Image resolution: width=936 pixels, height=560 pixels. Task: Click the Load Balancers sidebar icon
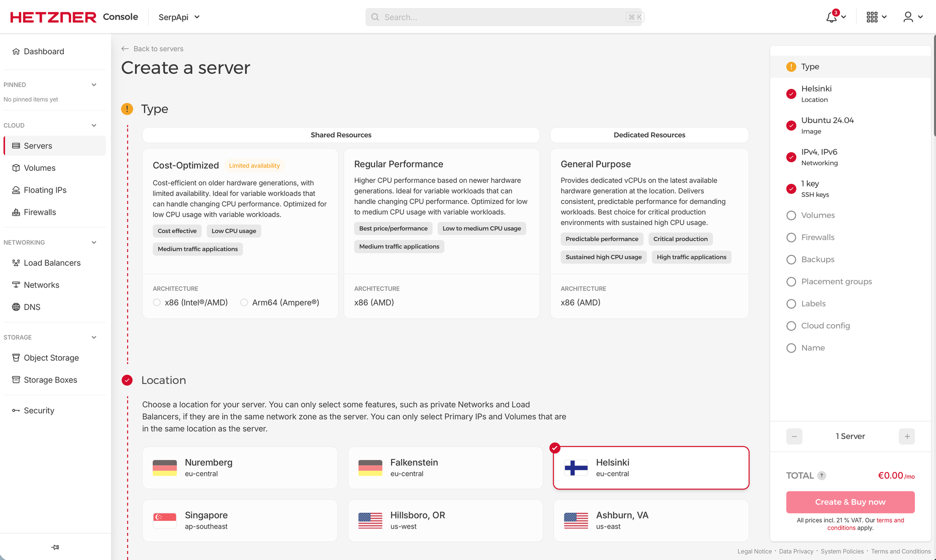pos(16,263)
